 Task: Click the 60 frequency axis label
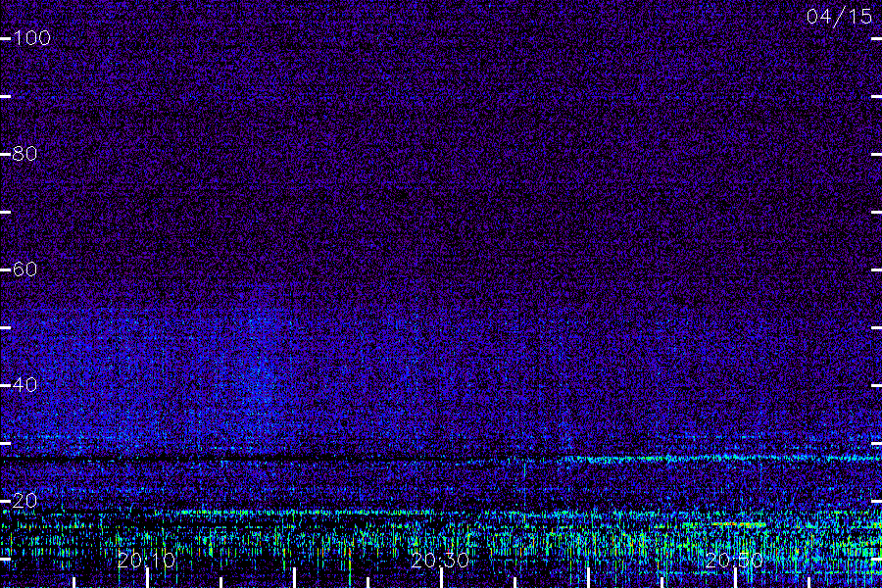pyautogui.click(x=24, y=269)
